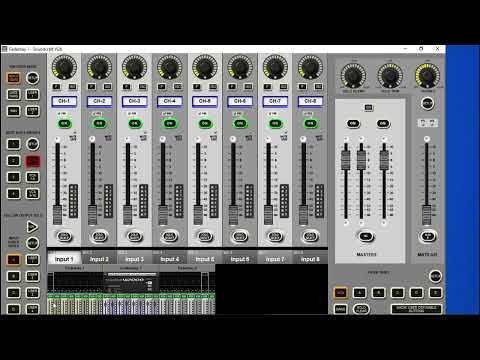Toggle the left ON button in Masters section
Screen dimensions: 480x360
pyautogui.click(x=353, y=123)
